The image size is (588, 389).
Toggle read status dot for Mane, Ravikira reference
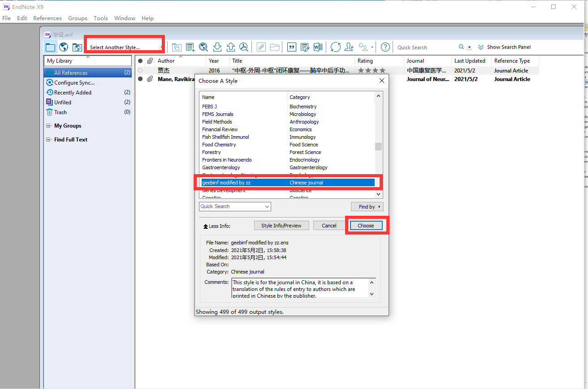[x=140, y=79]
